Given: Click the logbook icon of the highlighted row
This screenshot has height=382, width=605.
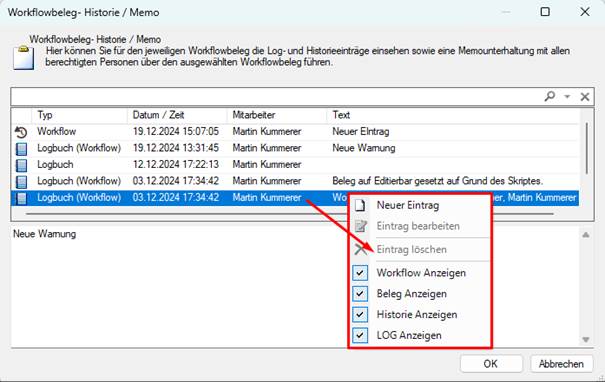Looking at the screenshot, I should (21, 198).
